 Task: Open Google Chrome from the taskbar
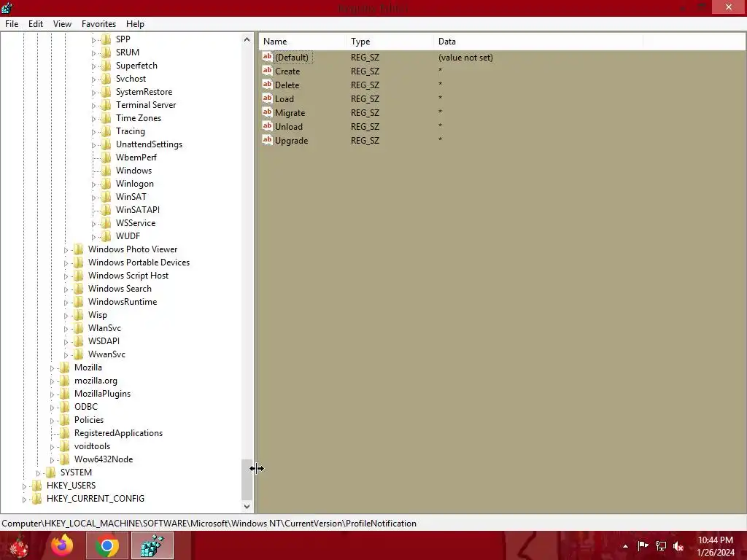(107, 545)
